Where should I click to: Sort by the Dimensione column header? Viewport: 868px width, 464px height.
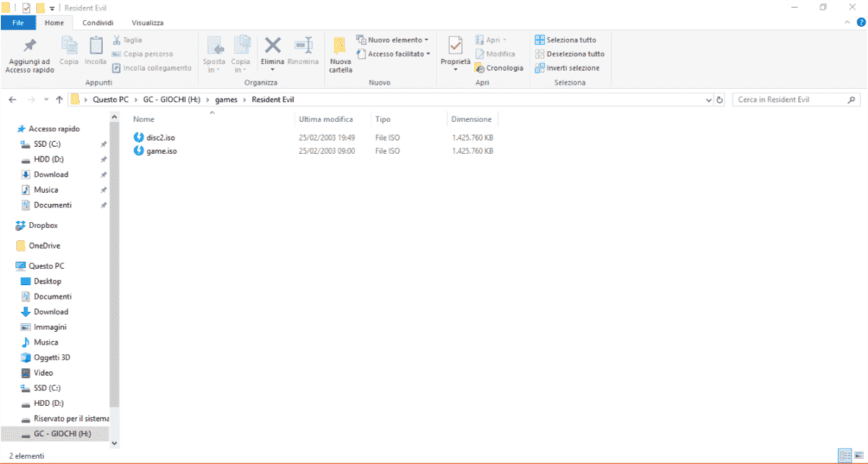[x=472, y=119]
